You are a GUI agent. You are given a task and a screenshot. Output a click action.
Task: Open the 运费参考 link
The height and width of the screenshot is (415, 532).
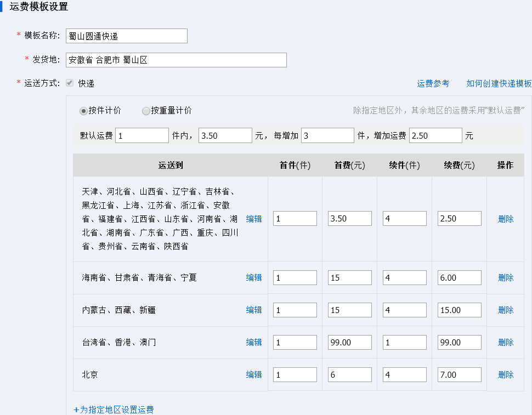coord(433,83)
